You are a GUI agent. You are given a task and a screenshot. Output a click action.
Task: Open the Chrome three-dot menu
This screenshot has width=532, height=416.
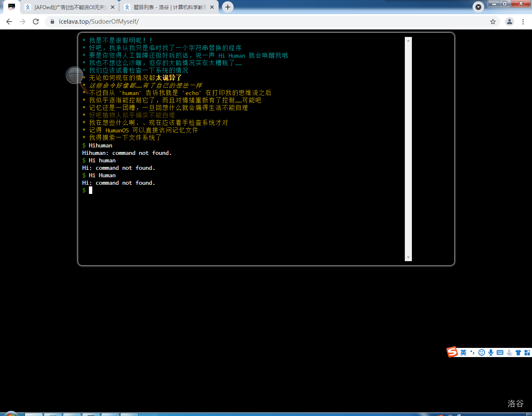click(523, 22)
